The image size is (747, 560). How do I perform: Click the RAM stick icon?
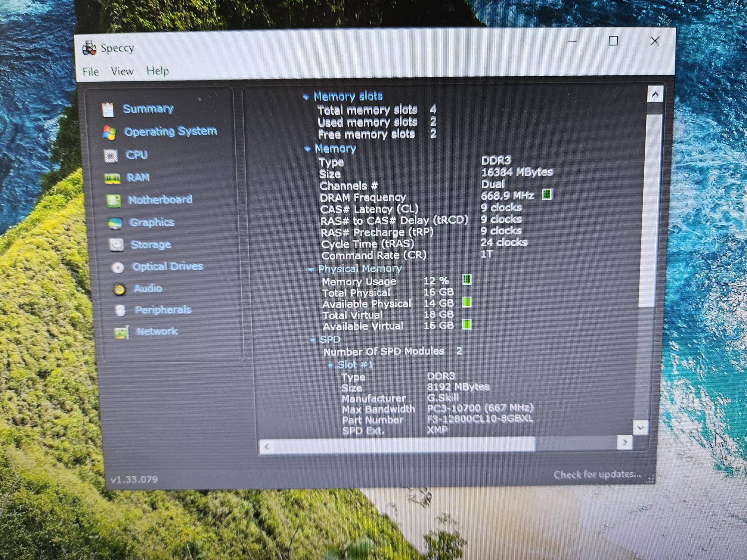(112, 178)
